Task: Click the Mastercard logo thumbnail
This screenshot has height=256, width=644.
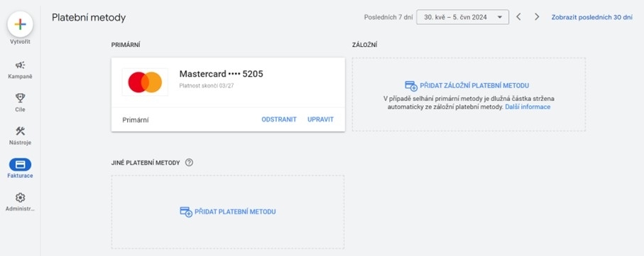Action: 145,82
